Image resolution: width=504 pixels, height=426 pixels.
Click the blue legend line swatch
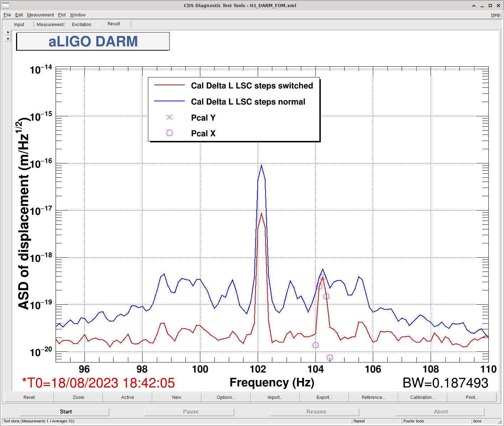[169, 101]
